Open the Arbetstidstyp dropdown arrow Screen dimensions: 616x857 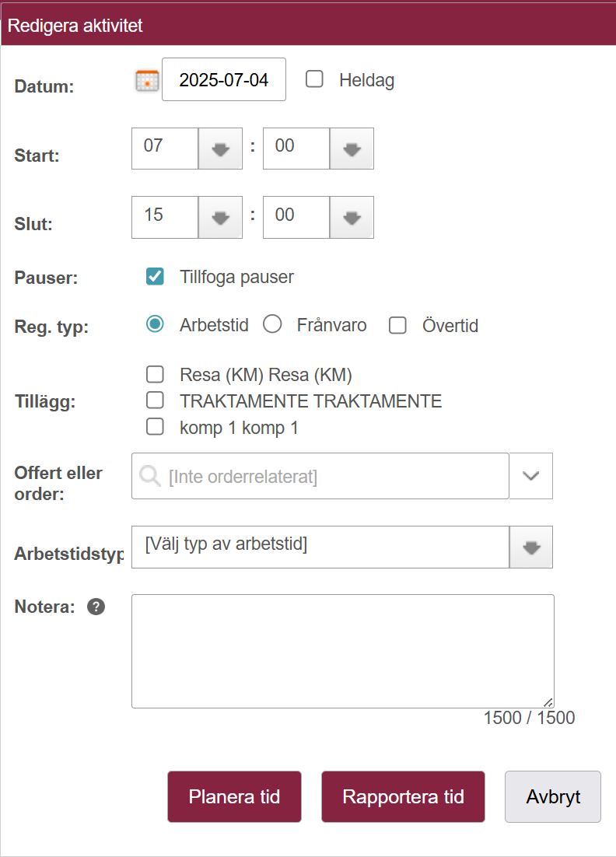(530, 547)
